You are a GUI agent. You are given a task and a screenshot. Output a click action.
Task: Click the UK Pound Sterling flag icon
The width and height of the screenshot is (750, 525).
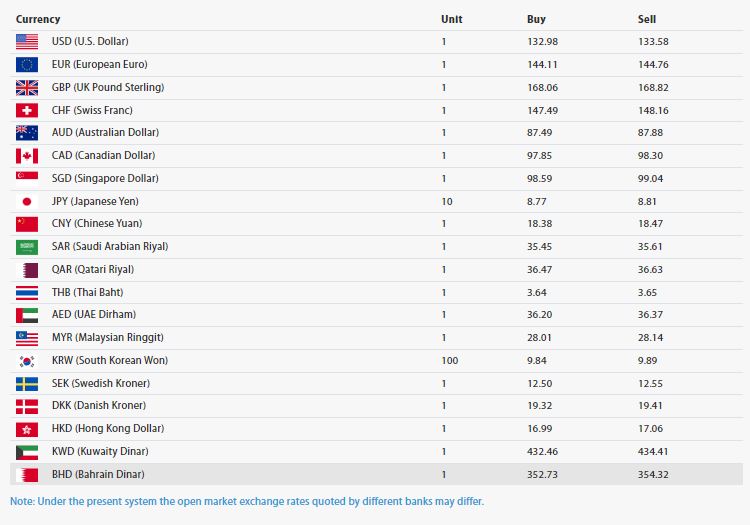27,88
